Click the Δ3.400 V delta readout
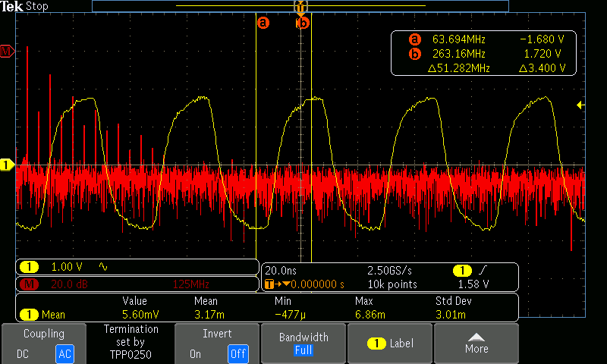This screenshot has height=364, width=607. [x=542, y=68]
